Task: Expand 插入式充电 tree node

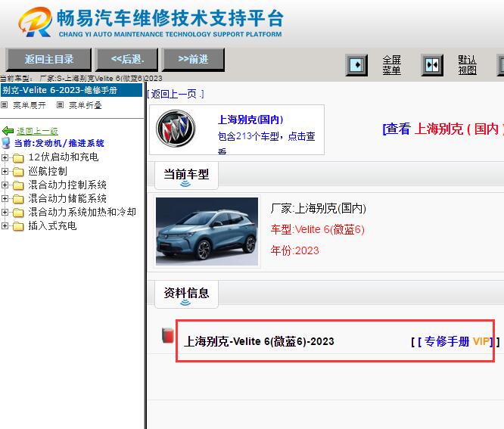Action: (x=5, y=226)
